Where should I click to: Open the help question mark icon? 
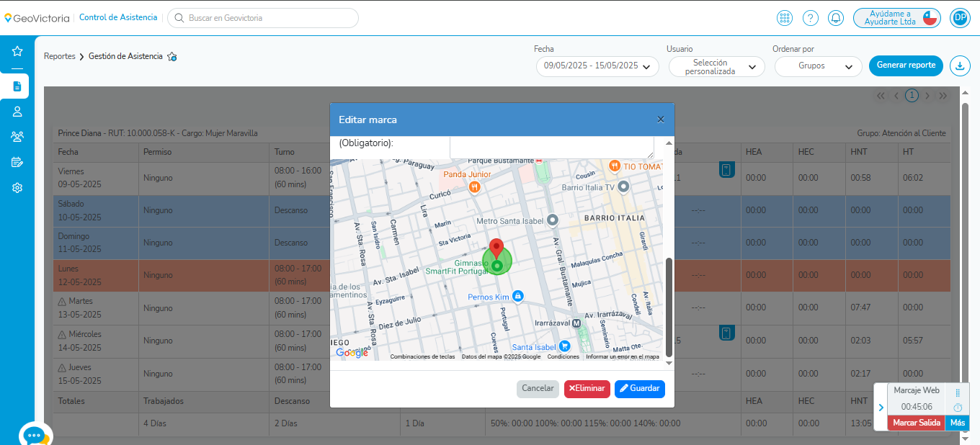coord(811,18)
